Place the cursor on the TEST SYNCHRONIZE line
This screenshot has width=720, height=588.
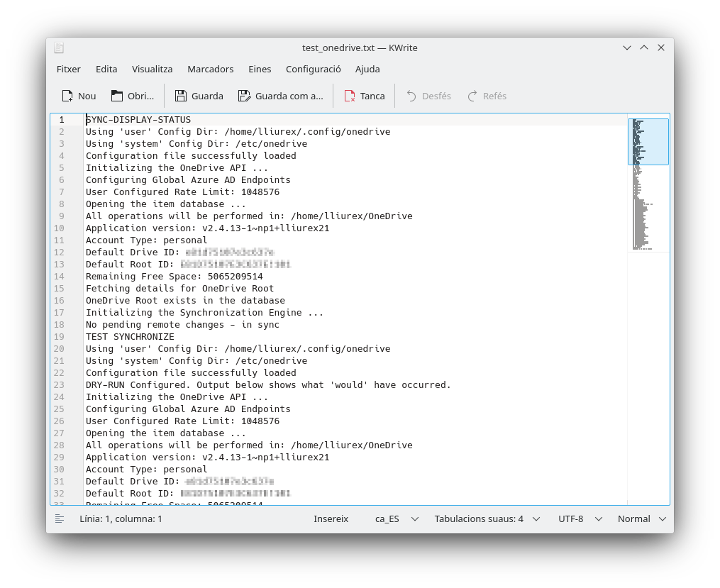click(x=130, y=337)
